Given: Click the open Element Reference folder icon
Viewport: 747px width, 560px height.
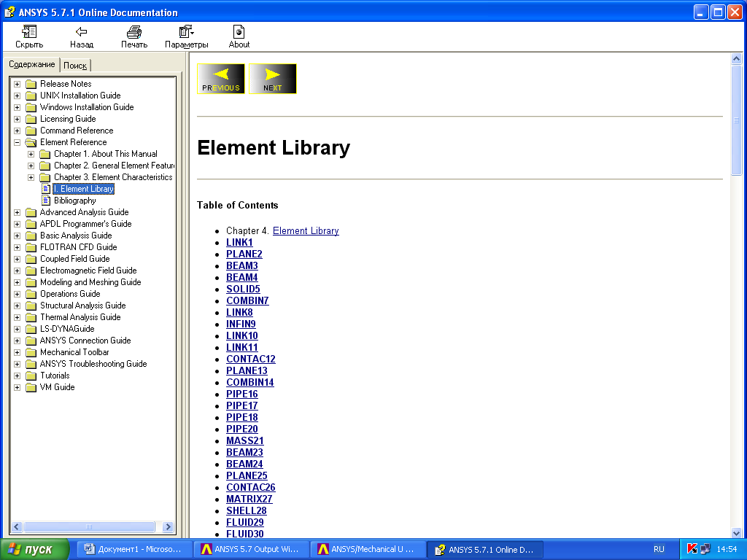Looking at the screenshot, I should pos(31,142).
